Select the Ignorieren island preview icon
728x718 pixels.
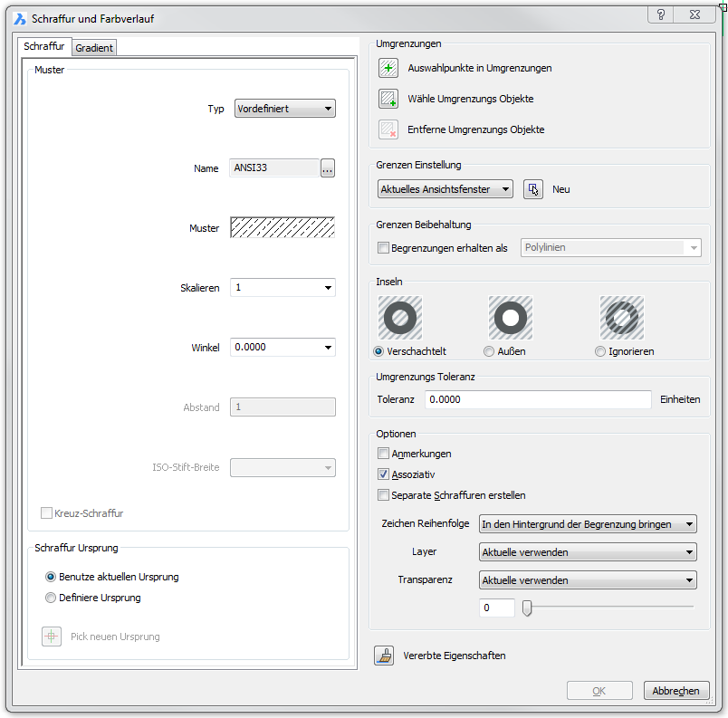[621, 319]
